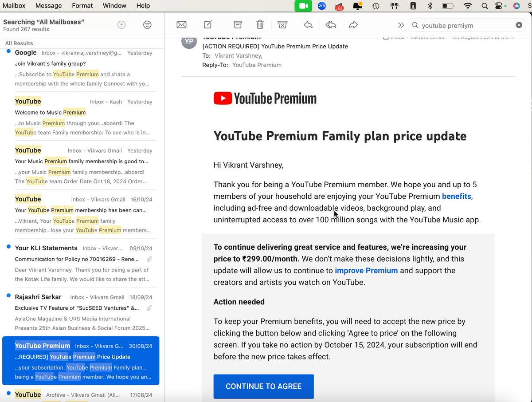The image size is (532, 402).
Task: Click the 'YouTube Premium Family plan price update' heading
Action: (x=340, y=136)
